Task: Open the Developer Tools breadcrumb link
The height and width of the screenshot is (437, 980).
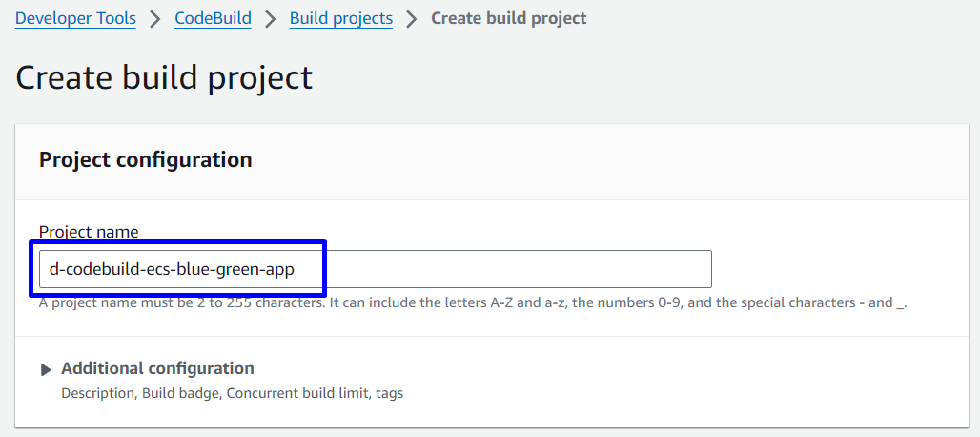Action: 75,18
